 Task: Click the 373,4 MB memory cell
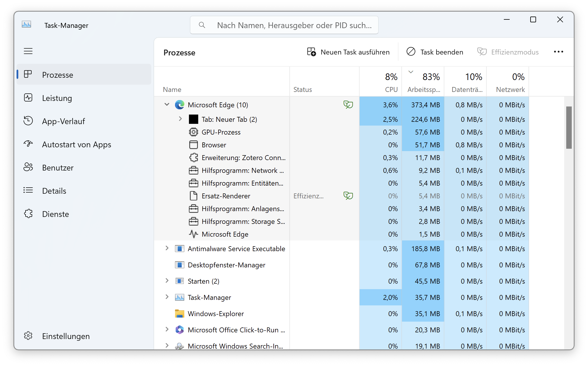(x=423, y=105)
